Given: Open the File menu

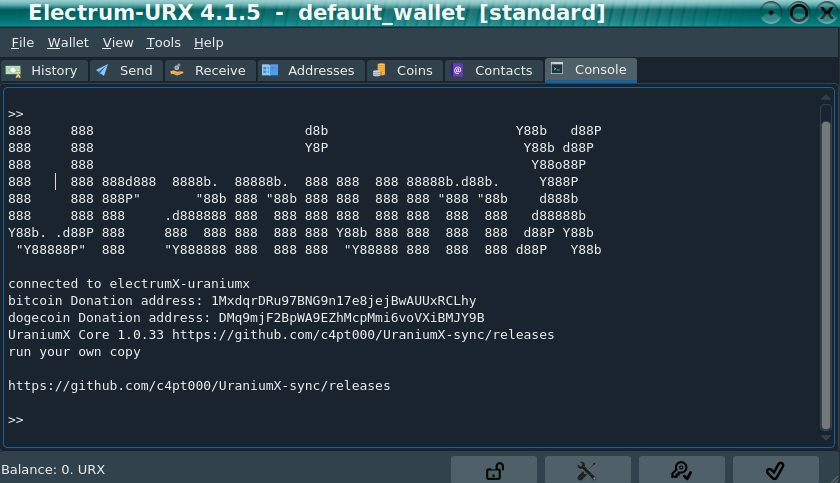Looking at the screenshot, I should pos(22,42).
